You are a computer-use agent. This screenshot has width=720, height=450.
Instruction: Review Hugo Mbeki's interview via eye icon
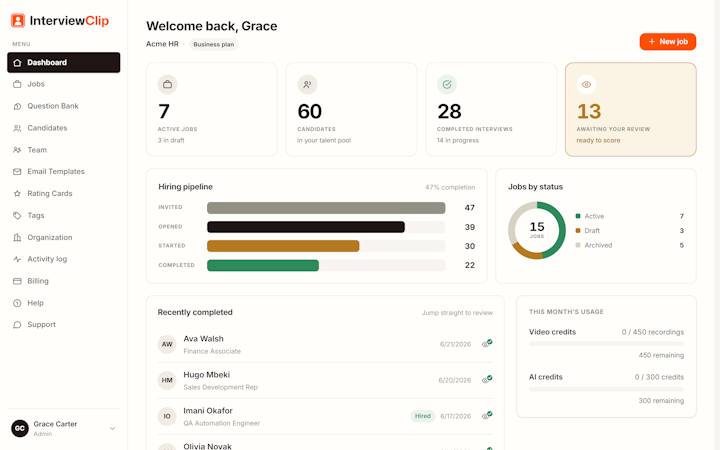tap(487, 380)
